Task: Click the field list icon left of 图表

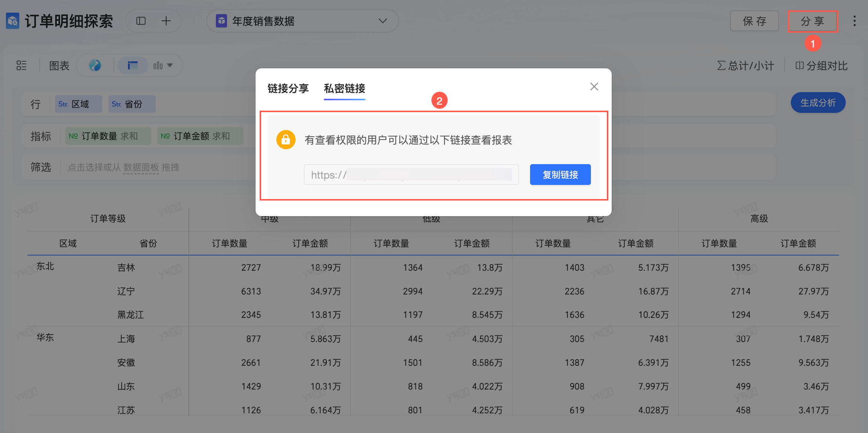Action: pyautogui.click(x=22, y=65)
